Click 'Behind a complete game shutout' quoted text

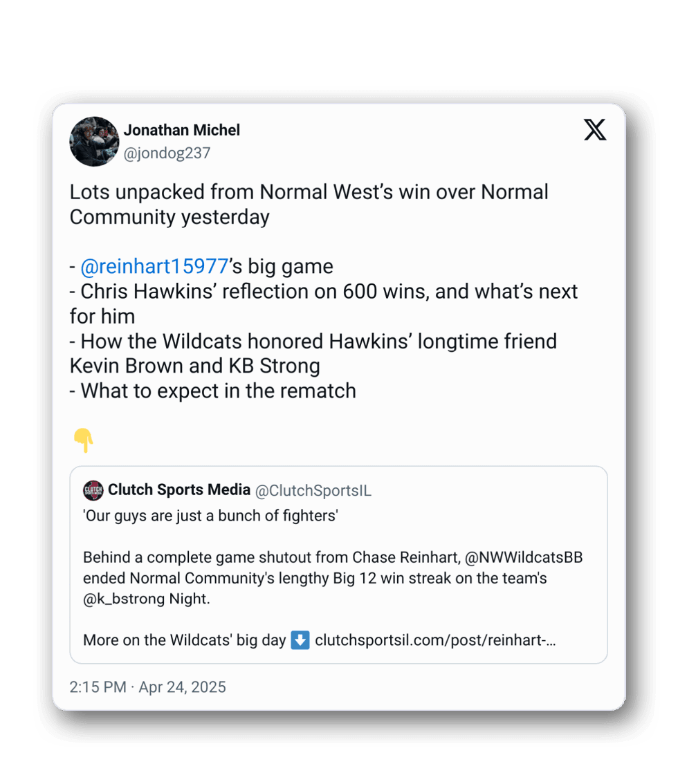(217, 557)
